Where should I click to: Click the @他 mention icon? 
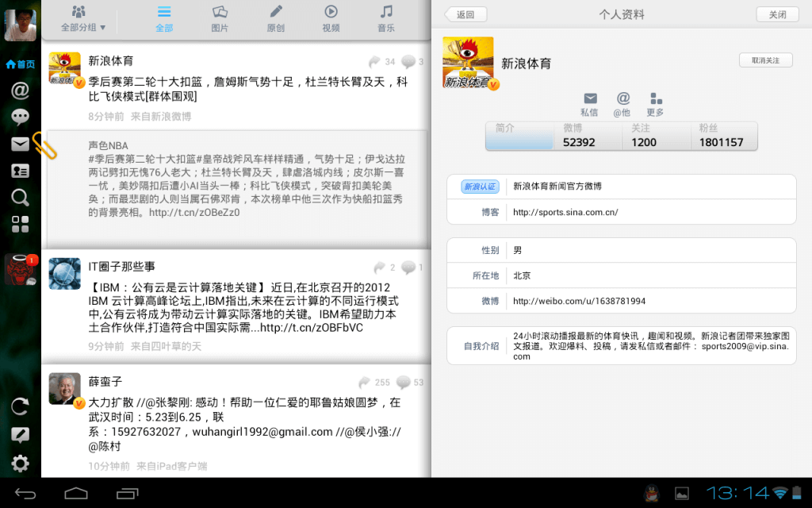622,104
